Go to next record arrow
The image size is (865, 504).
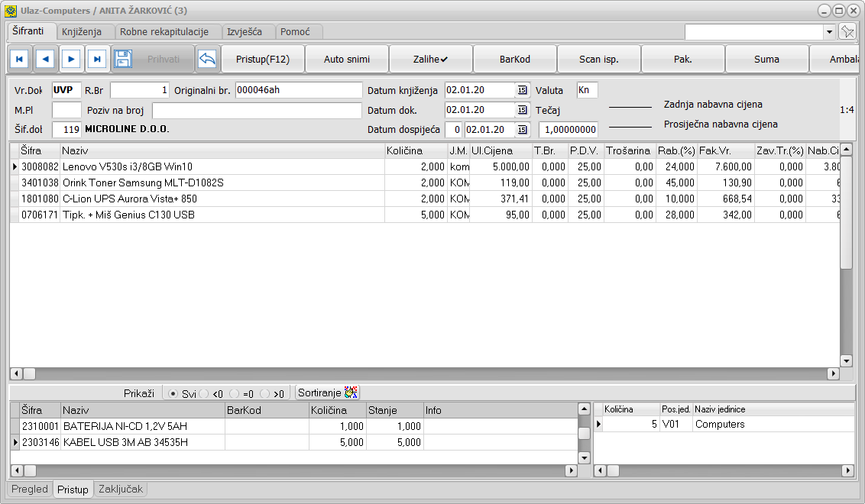[x=71, y=59]
